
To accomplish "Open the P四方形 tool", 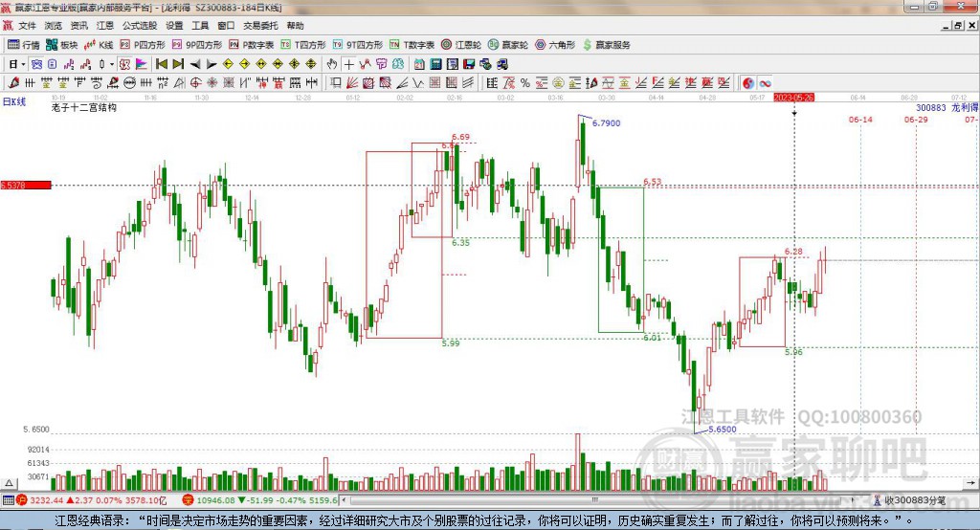I will click(143, 45).
